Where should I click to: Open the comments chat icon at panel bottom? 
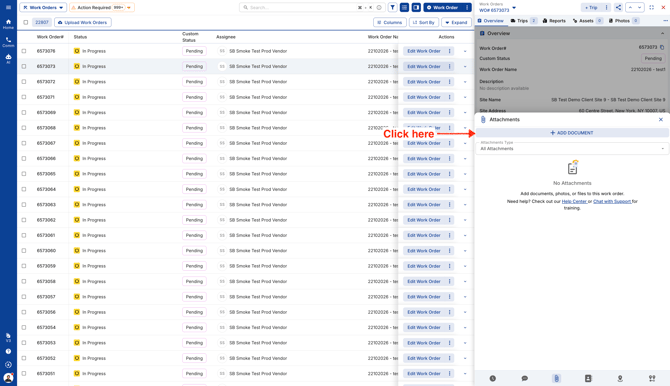(525, 378)
